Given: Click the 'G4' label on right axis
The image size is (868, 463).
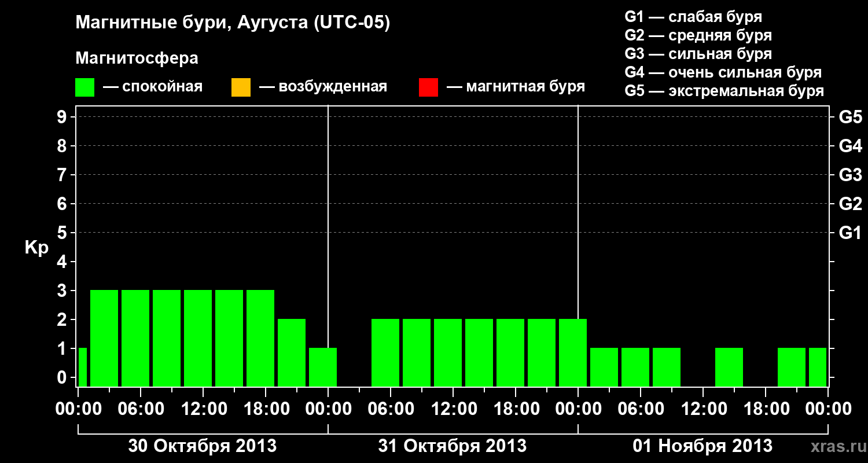Looking at the screenshot, I should pos(850,146).
